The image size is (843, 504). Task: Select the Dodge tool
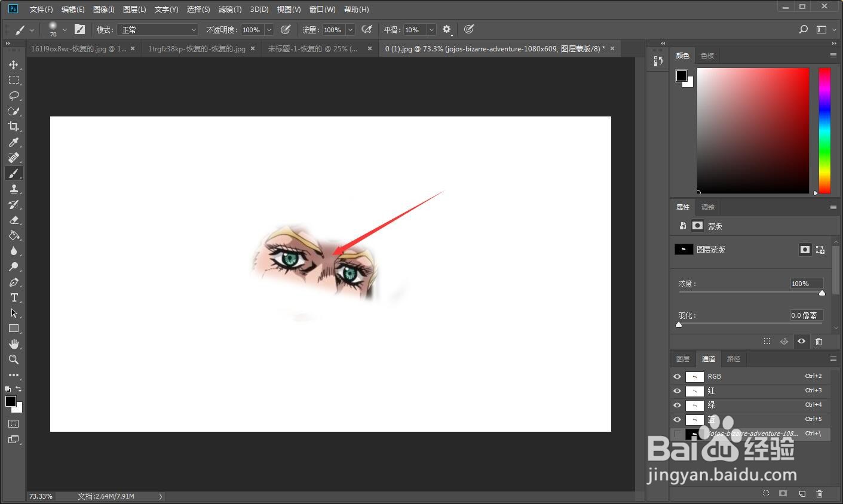[x=14, y=266]
